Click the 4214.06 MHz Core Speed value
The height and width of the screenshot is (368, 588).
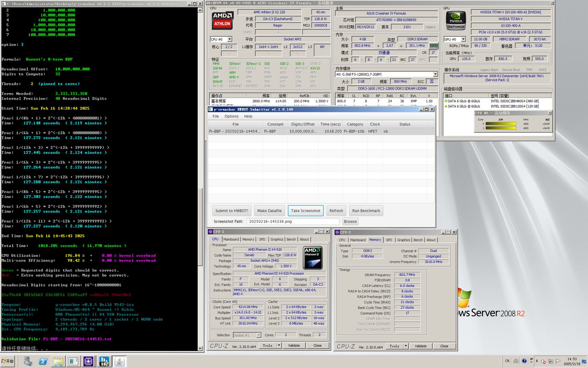click(x=248, y=307)
